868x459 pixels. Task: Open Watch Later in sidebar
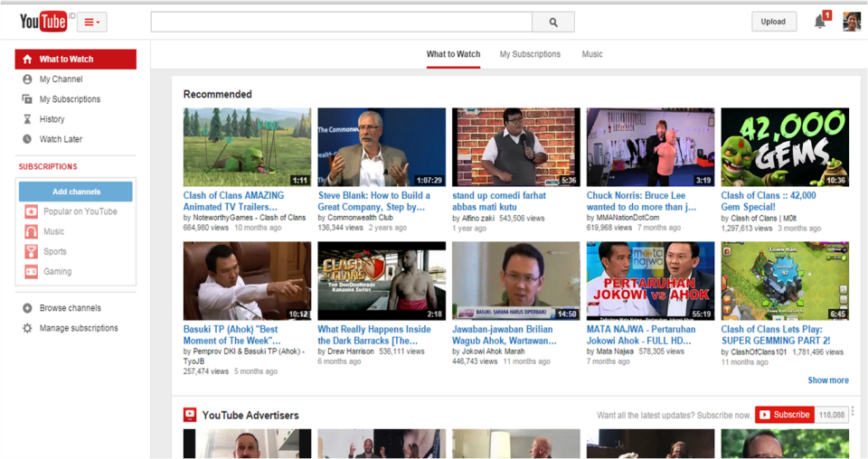coord(61,139)
